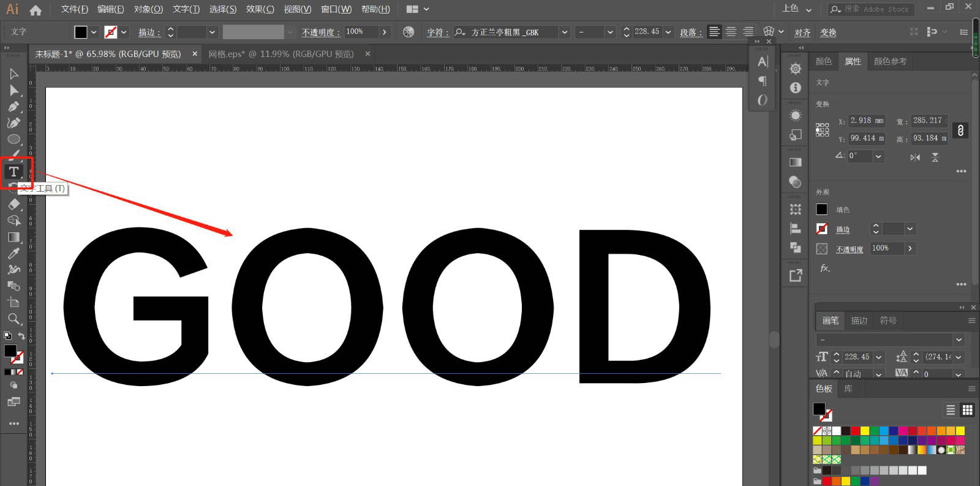
Task: Switch swatches to list view
Action: tap(951, 410)
